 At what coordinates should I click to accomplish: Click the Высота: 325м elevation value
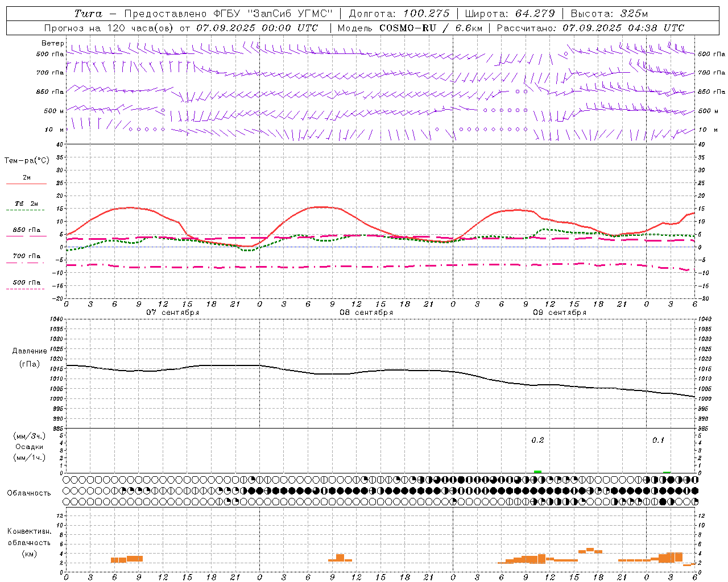pyautogui.click(x=609, y=14)
